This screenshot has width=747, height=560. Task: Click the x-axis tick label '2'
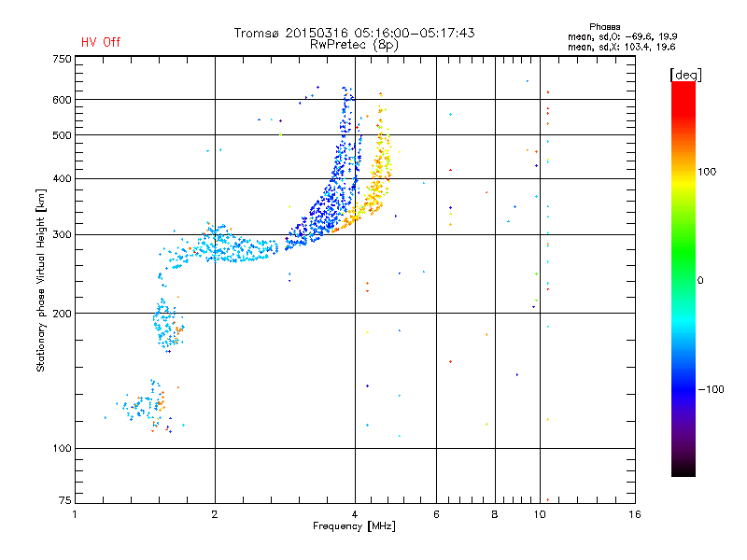tap(215, 514)
